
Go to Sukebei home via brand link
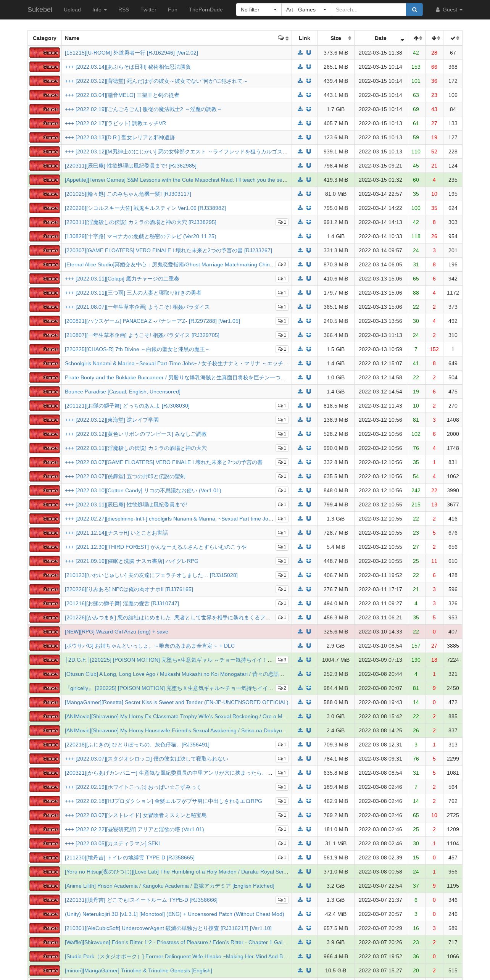click(x=40, y=10)
